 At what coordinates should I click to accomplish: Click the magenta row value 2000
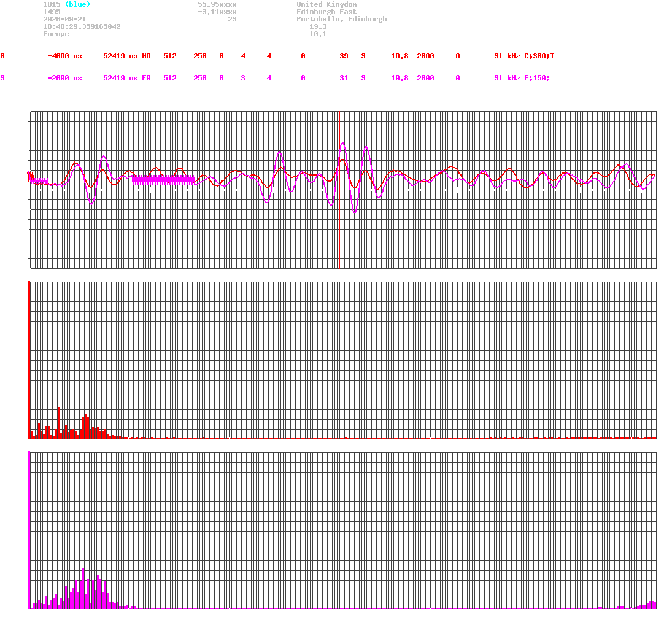pyautogui.click(x=425, y=78)
